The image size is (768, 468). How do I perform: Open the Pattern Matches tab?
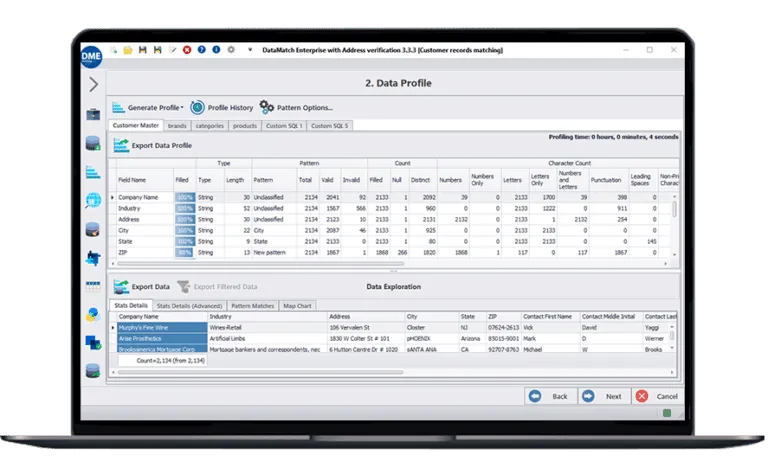253,306
